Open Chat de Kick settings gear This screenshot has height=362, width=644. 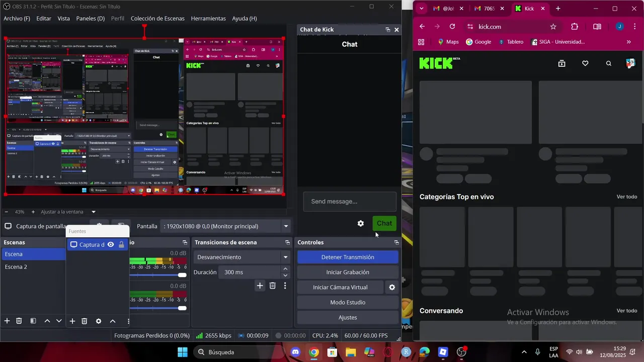pos(360,223)
